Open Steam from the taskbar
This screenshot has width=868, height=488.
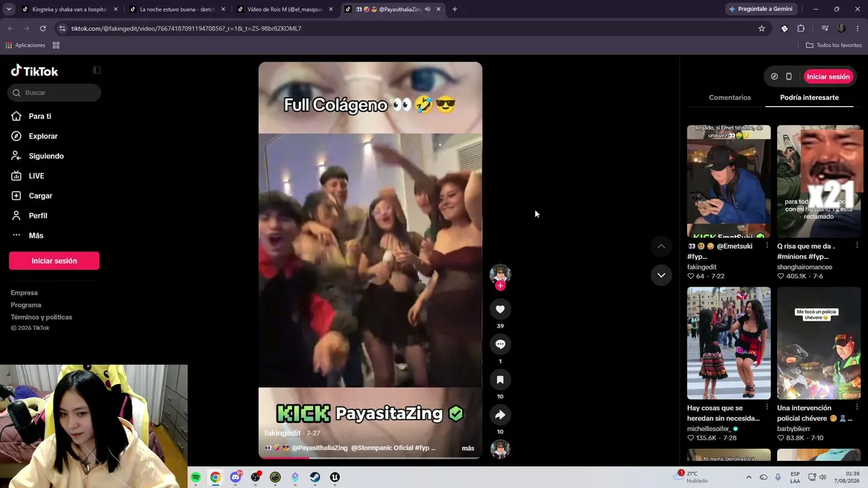[x=315, y=477]
